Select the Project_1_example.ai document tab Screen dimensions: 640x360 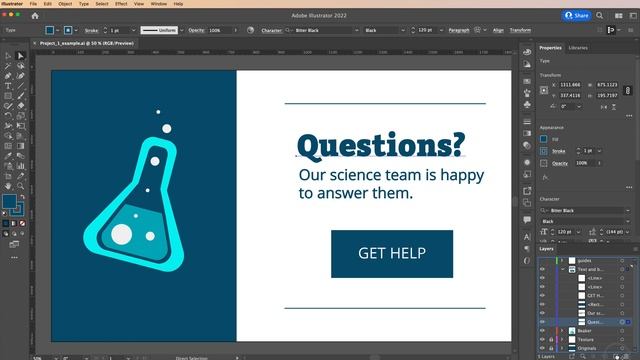[x=87, y=43]
